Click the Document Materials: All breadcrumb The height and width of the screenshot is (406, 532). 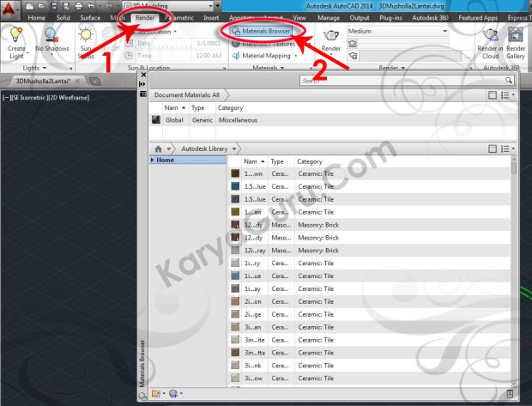[187, 95]
